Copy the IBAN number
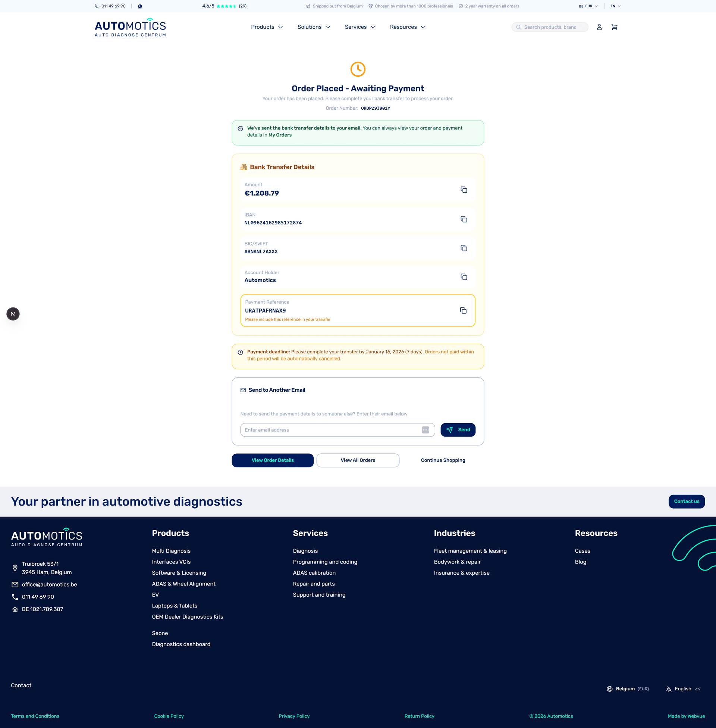716x728 pixels. pyautogui.click(x=464, y=219)
